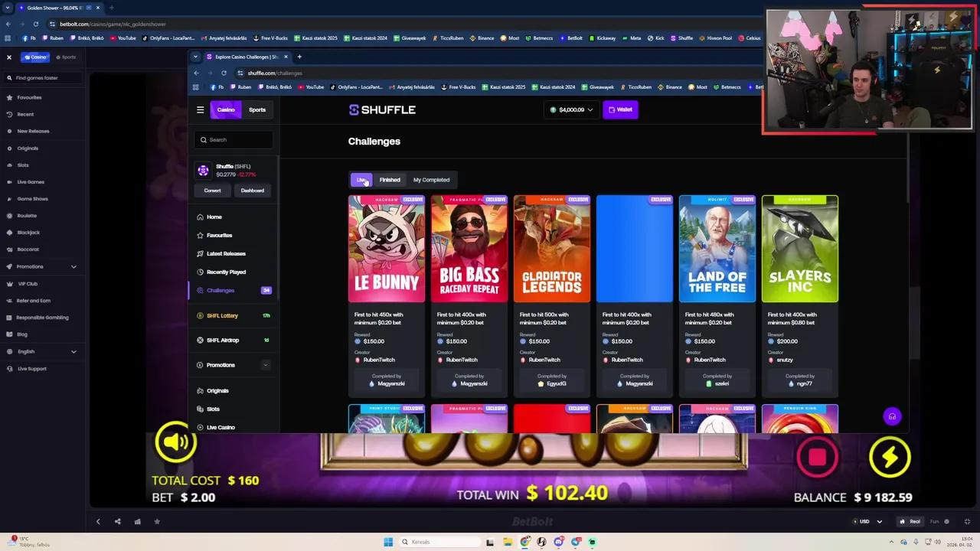Open the SHFL Airdrop section
The width and height of the screenshot is (980, 551).
tap(223, 340)
